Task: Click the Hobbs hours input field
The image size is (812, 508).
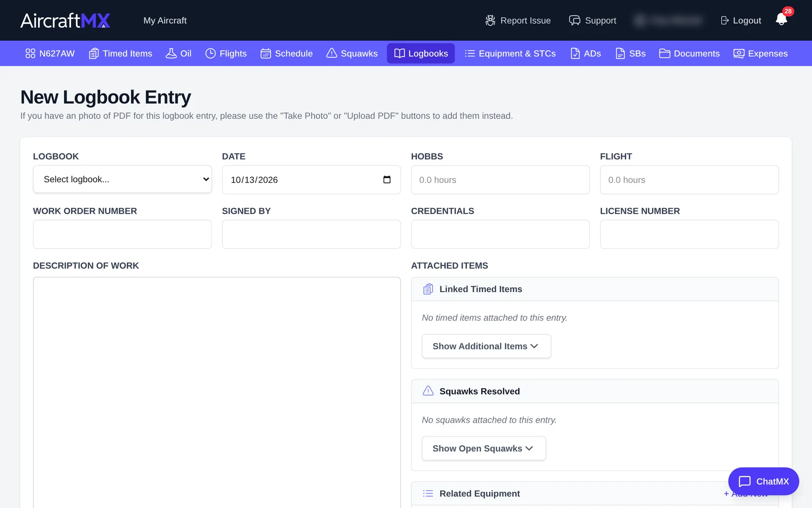Action: [500, 180]
